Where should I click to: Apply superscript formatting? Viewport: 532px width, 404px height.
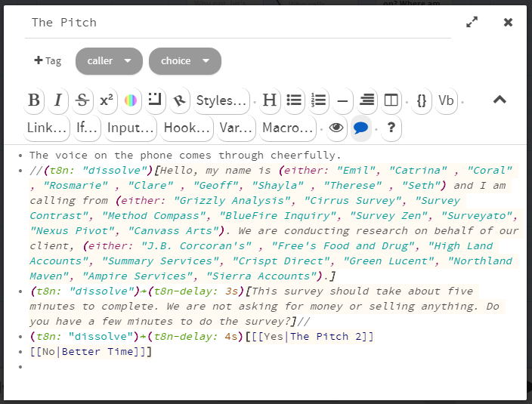(107, 100)
